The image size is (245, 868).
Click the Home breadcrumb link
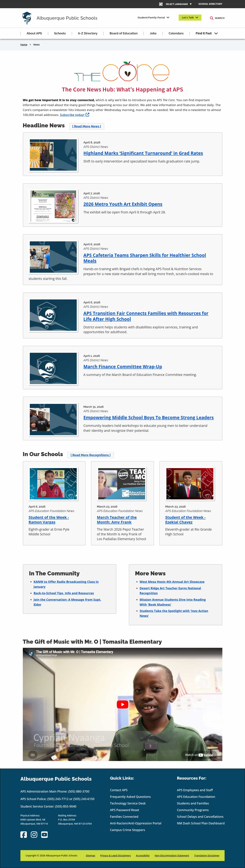23,44
